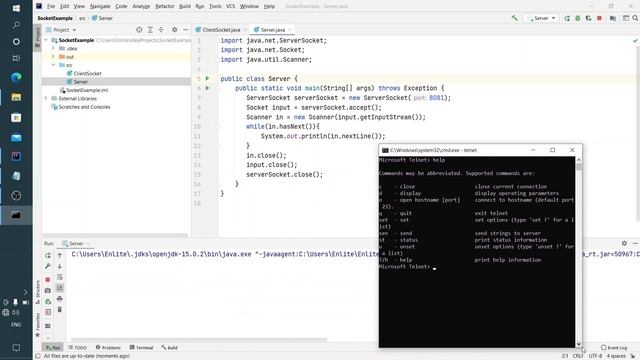Click the Debug Server bug icon
The height and width of the screenshot is (360, 640).
[578, 18]
